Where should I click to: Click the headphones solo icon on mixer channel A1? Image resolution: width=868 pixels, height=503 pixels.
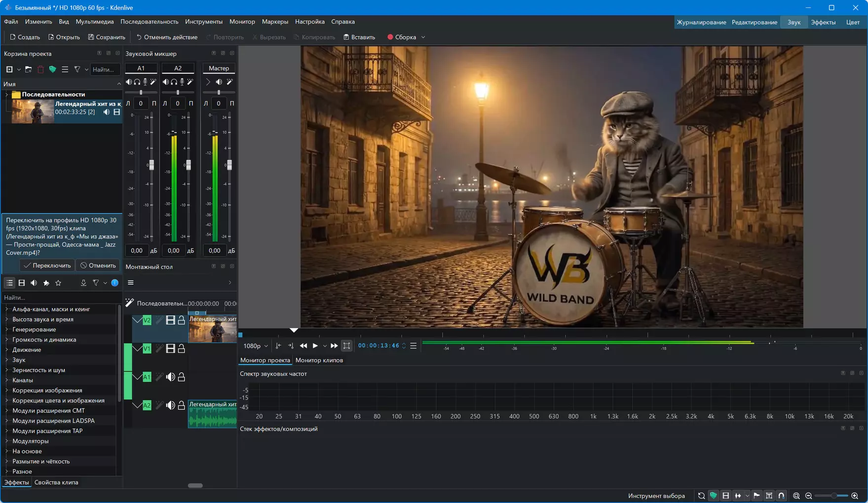pos(137,82)
